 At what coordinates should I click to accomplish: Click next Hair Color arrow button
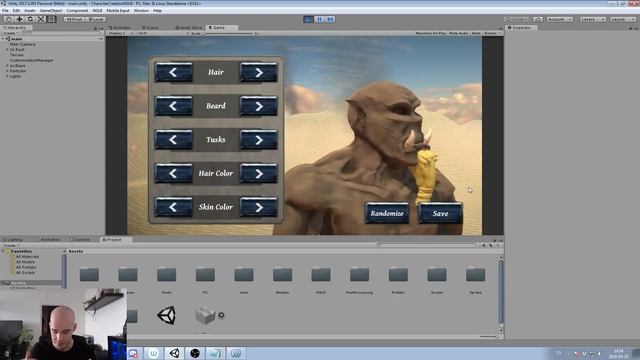[x=259, y=173]
